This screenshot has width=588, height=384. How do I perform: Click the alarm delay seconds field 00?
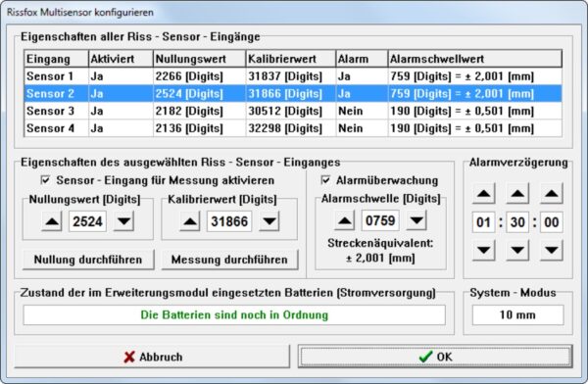551,222
